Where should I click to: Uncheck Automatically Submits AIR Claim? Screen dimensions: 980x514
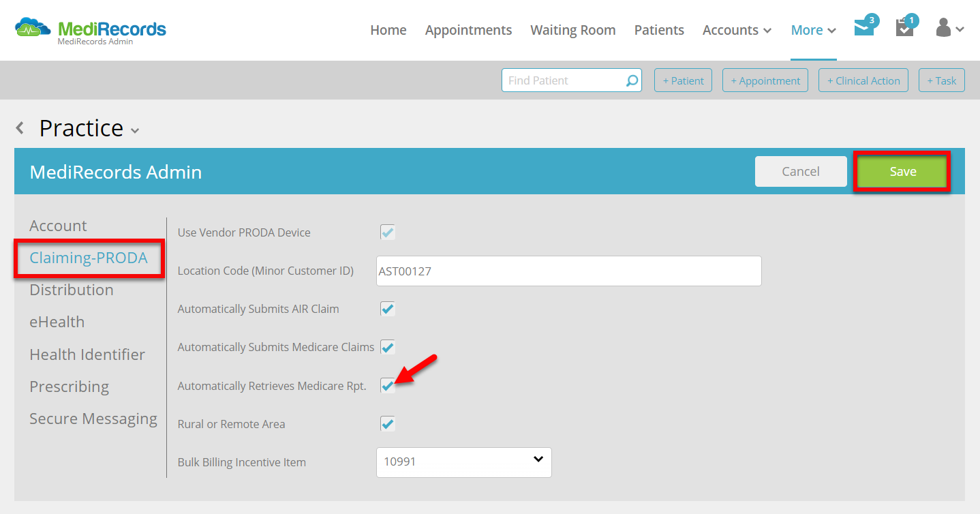[x=387, y=309]
